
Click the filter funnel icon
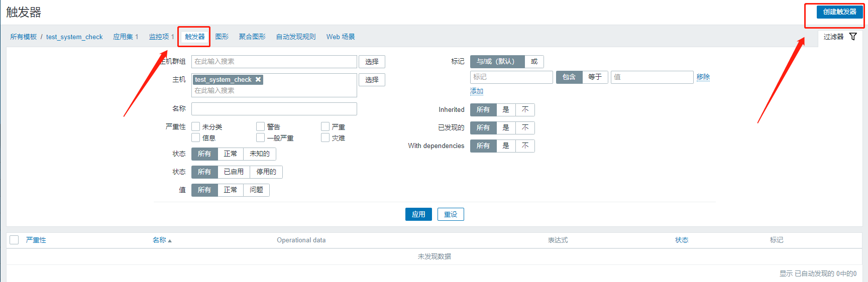(x=852, y=37)
